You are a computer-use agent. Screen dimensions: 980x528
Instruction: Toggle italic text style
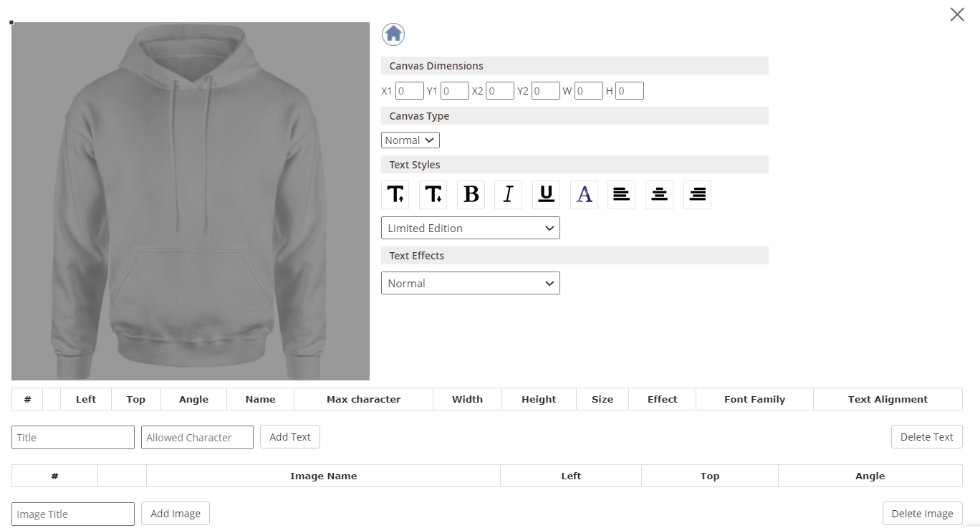[509, 194]
